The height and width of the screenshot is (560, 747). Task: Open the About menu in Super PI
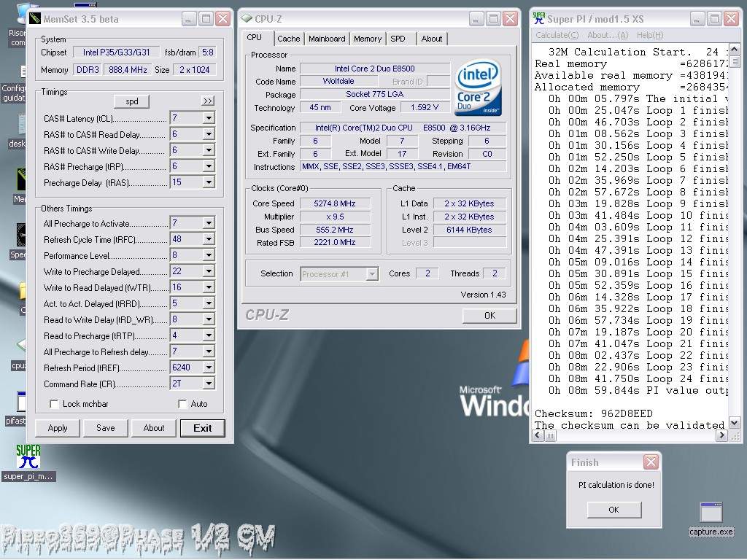[x=608, y=35]
